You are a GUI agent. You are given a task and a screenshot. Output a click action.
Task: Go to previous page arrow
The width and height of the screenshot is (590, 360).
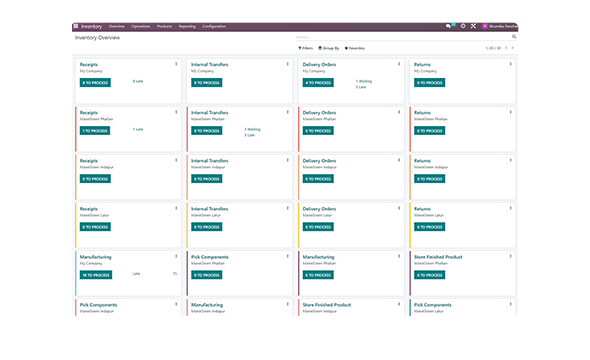pyautogui.click(x=506, y=48)
